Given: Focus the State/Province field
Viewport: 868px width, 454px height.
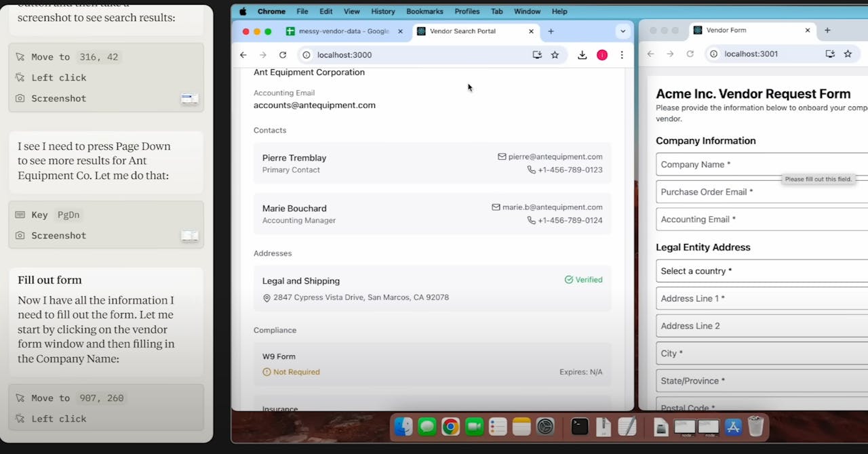Looking at the screenshot, I should tap(762, 381).
